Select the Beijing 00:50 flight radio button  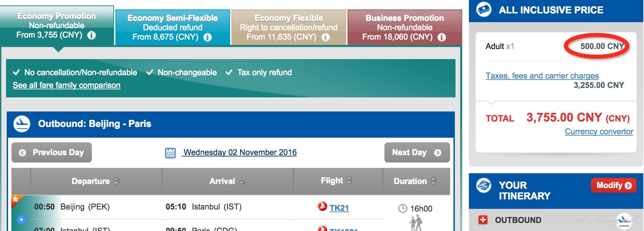21,220
